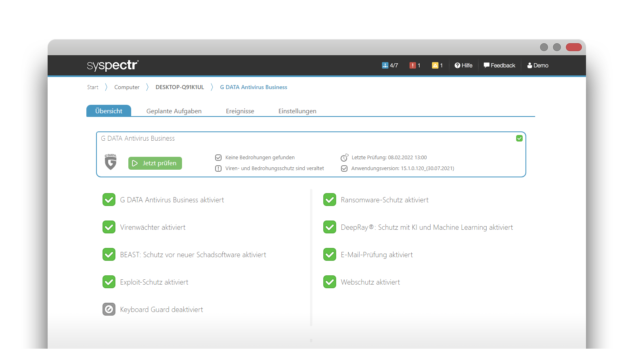Click green check for Exploit-Schutz aktiviert

109,282
